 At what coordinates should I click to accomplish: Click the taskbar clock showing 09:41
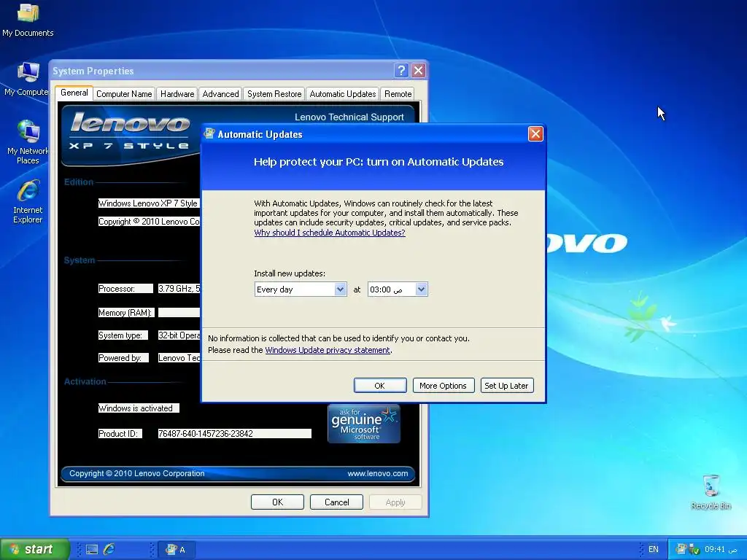tap(721, 550)
